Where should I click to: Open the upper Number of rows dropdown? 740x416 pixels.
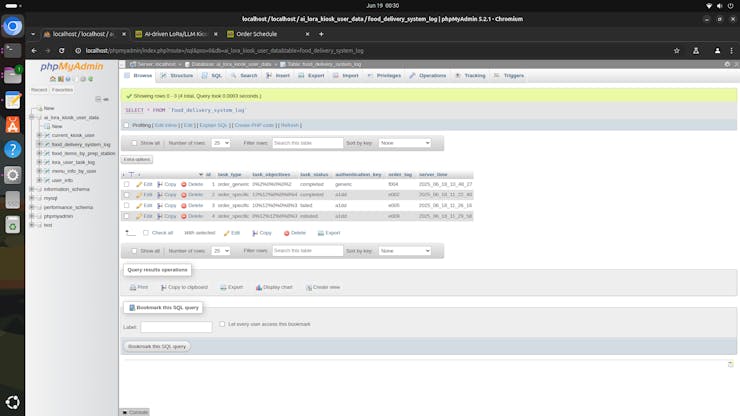(x=220, y=143)
